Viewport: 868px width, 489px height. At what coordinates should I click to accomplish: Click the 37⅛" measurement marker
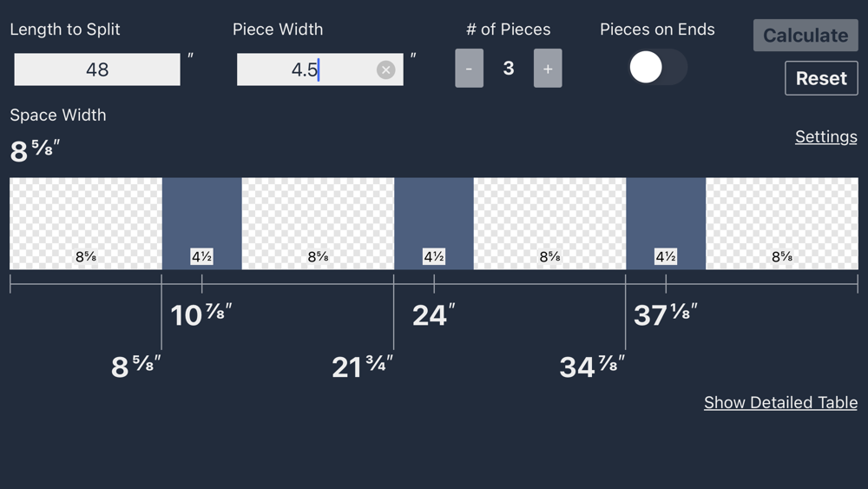tap(666, 314)
